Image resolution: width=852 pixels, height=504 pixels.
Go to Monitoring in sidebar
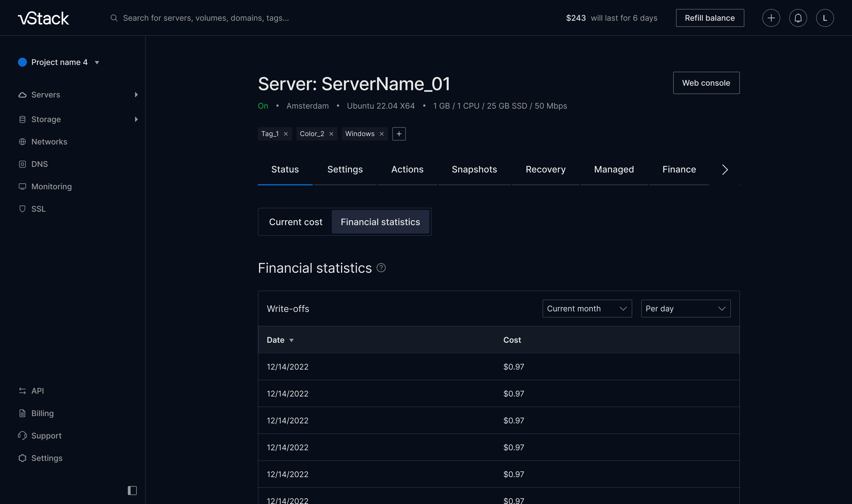51,186
